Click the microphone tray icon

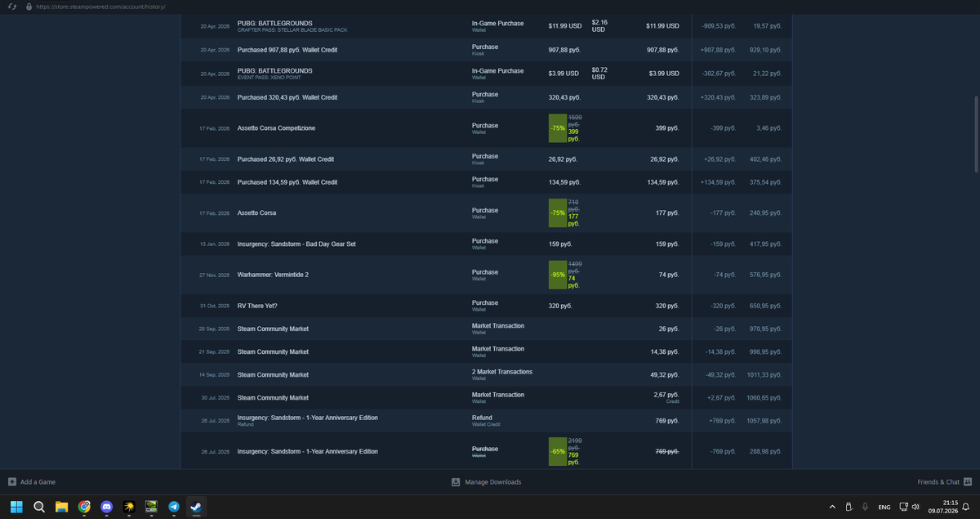click(865, 507)
